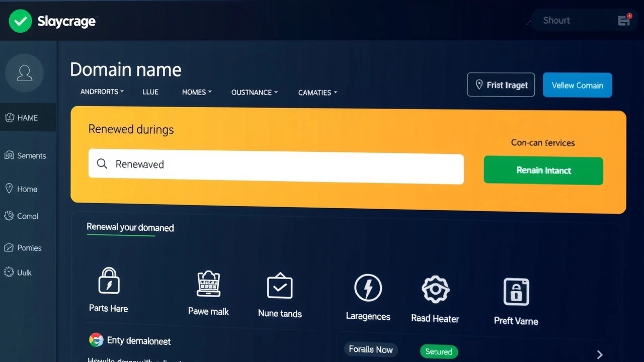Open the user profile avatar
The height and width of the screenshot is (362, 644).
24,73
